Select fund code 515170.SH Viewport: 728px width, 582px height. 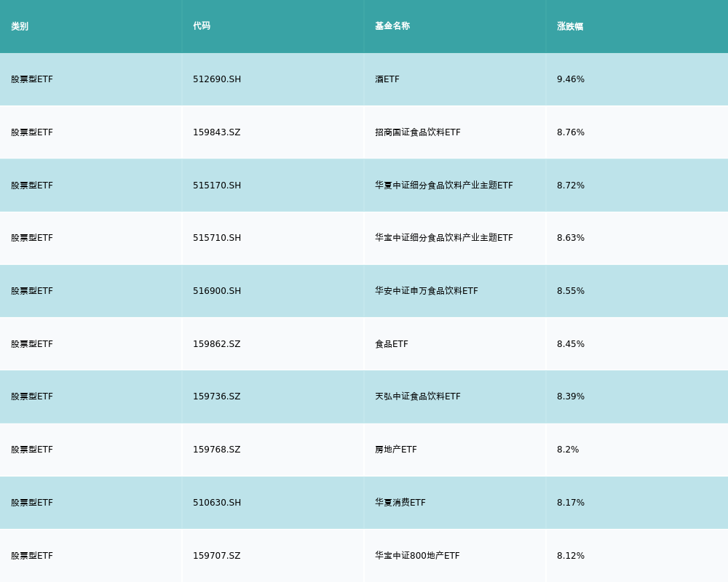[217, 186]
